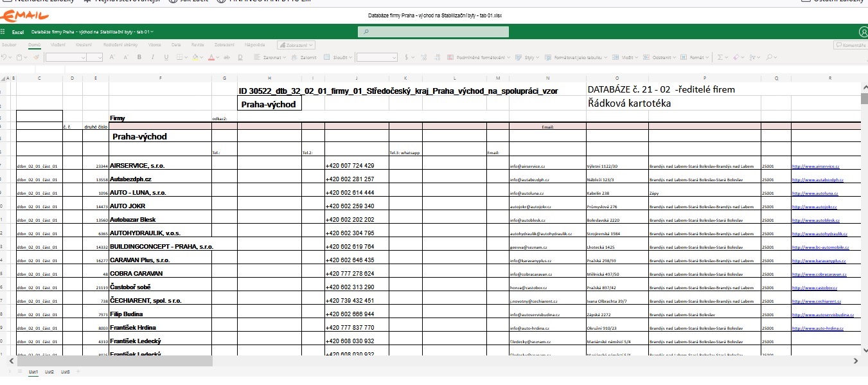Open Podmíněné formátování menu
868x385 pixels.
[x=479, y=57]
